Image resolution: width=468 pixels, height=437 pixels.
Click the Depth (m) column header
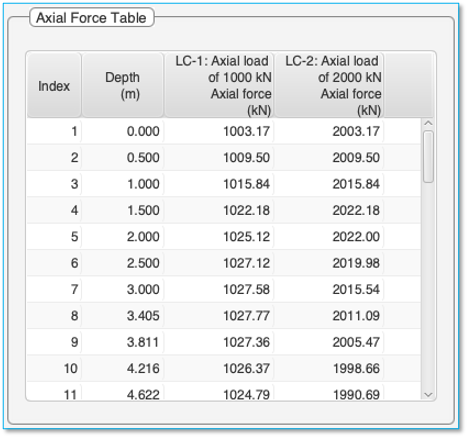(123, 85)
